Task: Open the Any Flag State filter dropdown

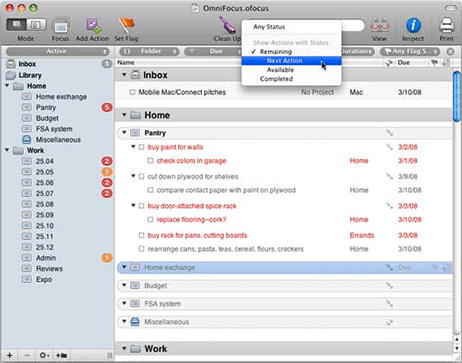Action: pyautogui.click(x=410, y=51)
